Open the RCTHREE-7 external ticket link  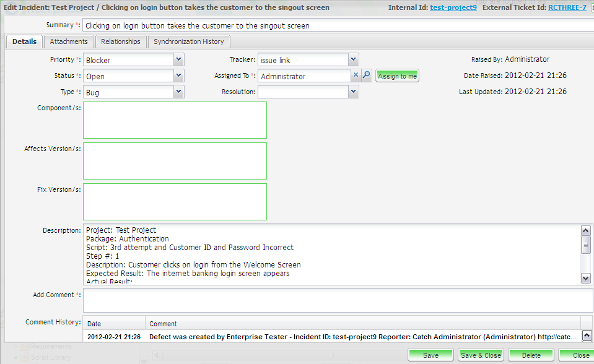pyautogui.click(x=567, y=8)
